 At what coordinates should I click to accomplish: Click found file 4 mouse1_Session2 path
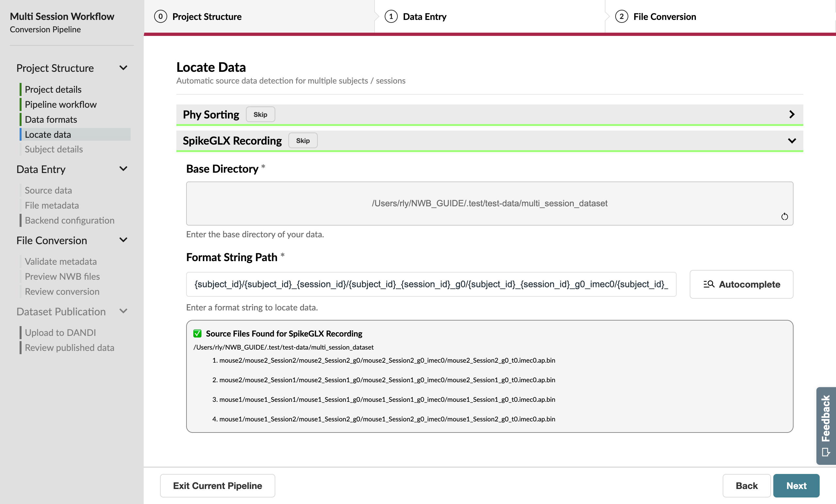(387, 419)
